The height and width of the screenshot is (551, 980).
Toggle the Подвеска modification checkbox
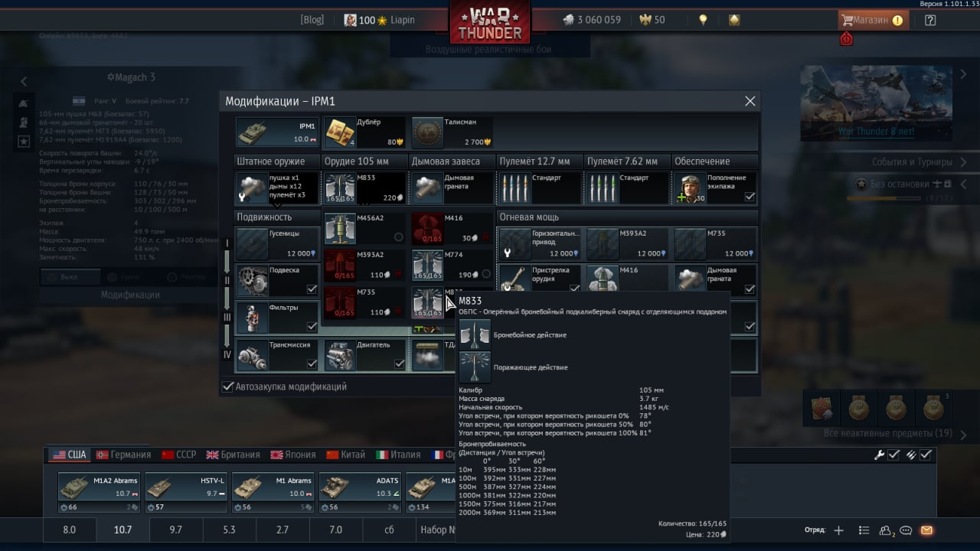point(312,289)
